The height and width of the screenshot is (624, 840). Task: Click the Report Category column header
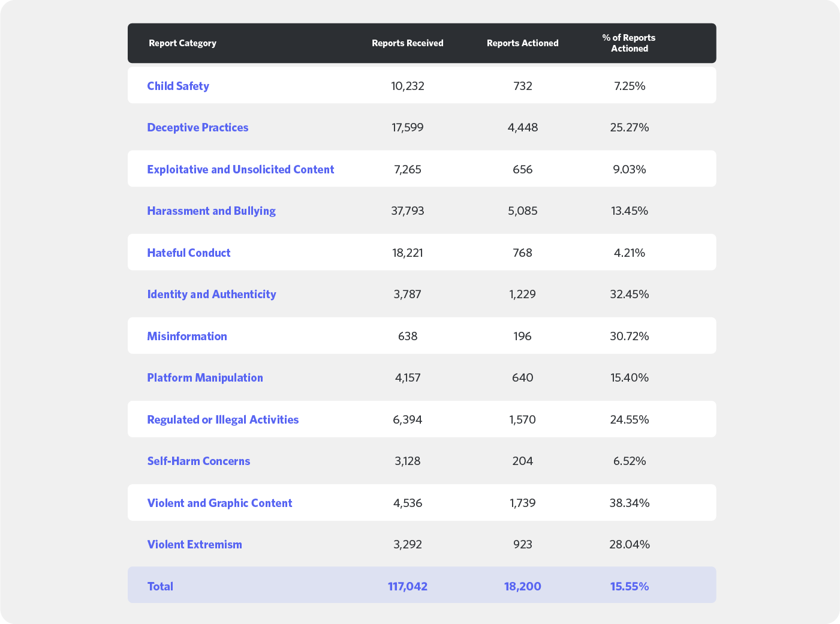click(182, 43)
